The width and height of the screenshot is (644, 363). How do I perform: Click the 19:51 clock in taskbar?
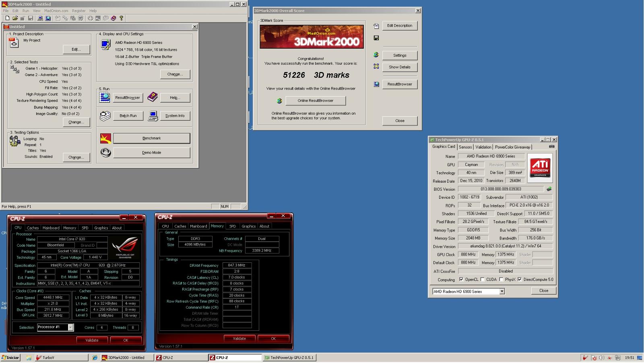click(x=630, y=357)
